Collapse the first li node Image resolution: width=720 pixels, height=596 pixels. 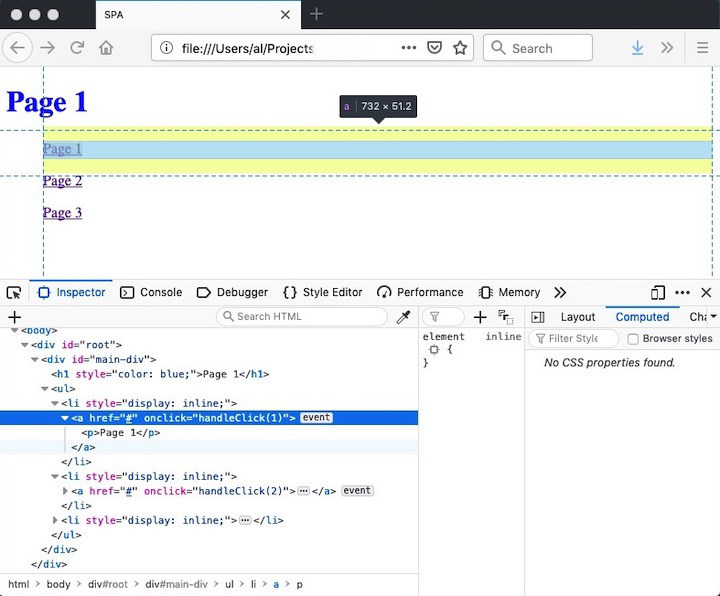pos(55,404)
